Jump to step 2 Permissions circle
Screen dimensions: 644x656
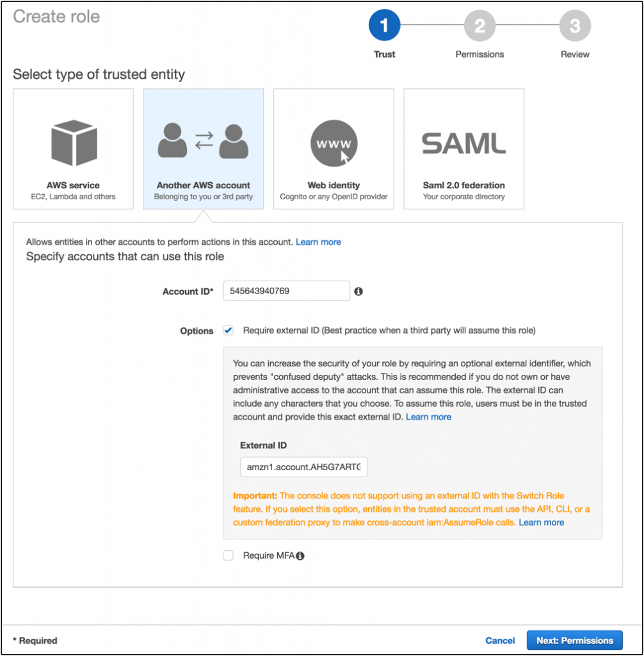click(x=479, y=26)
